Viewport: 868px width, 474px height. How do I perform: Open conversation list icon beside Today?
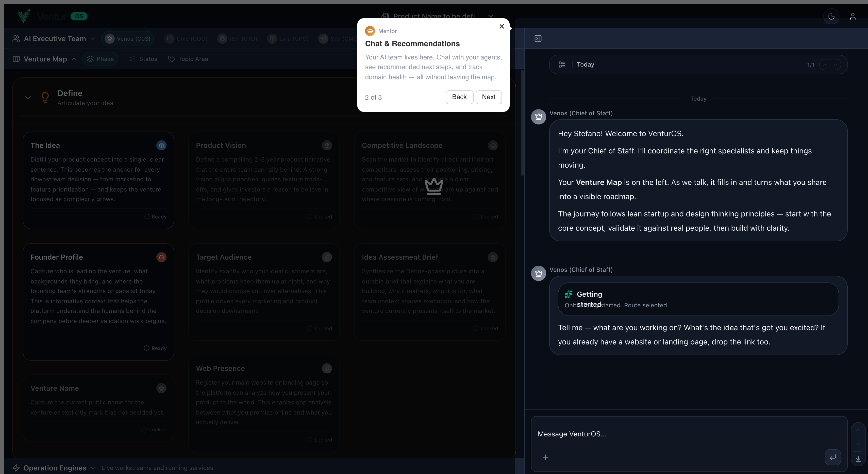(562, 64)
